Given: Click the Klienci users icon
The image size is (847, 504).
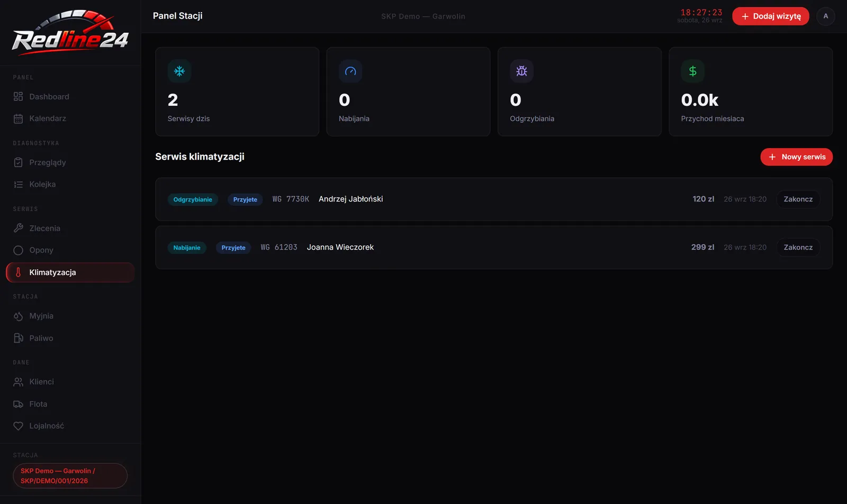Looking at the screenshot, I should (x=18, y=382).
